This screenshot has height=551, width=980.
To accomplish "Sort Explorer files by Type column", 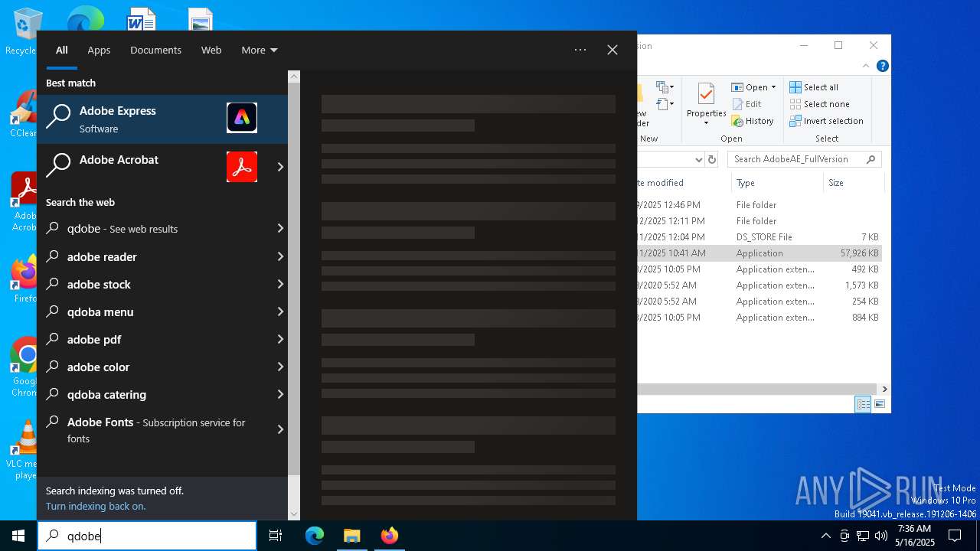I will [777, 183].
